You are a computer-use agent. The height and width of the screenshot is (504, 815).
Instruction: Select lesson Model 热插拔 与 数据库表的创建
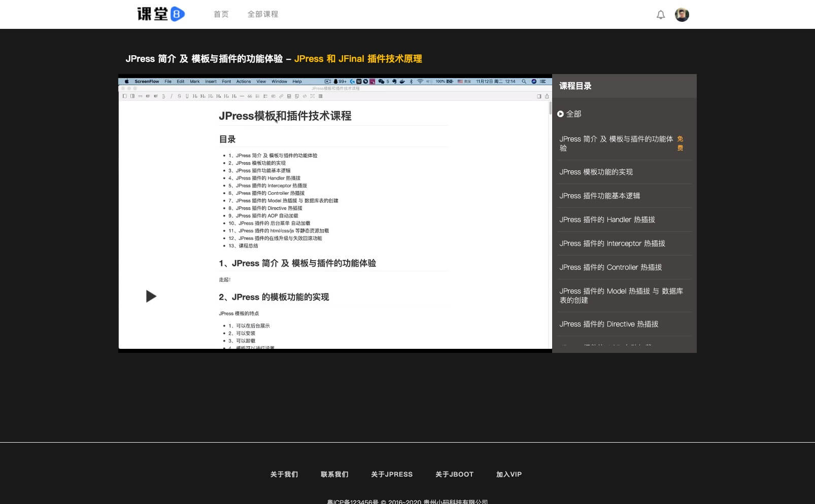point(621,296)
